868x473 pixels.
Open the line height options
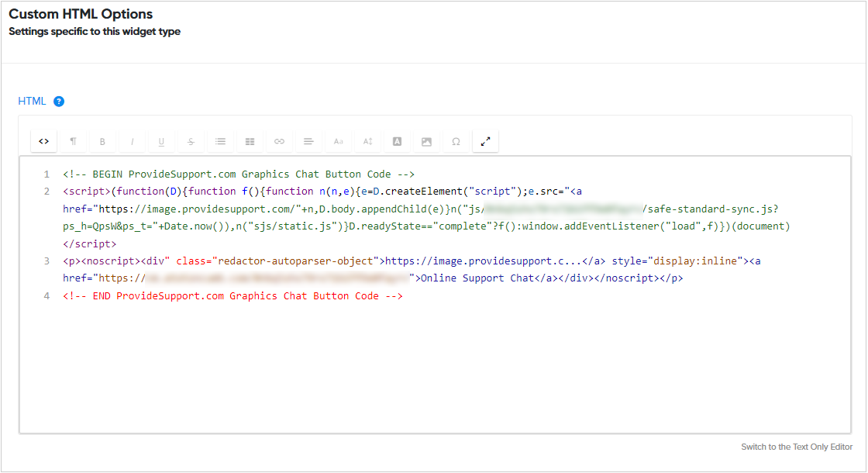point(367,140)
